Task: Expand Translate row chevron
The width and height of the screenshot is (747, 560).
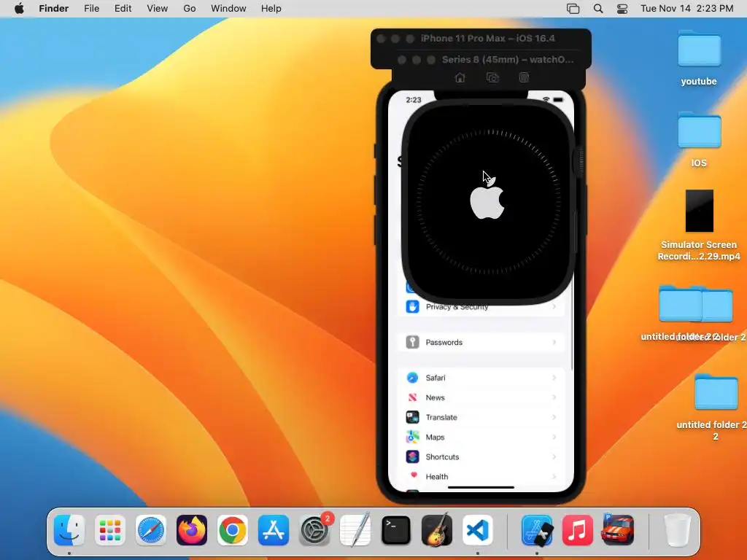Action: 554,417
